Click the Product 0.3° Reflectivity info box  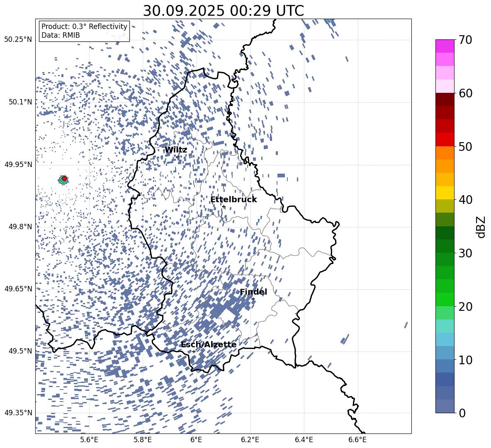click(84, 31)
